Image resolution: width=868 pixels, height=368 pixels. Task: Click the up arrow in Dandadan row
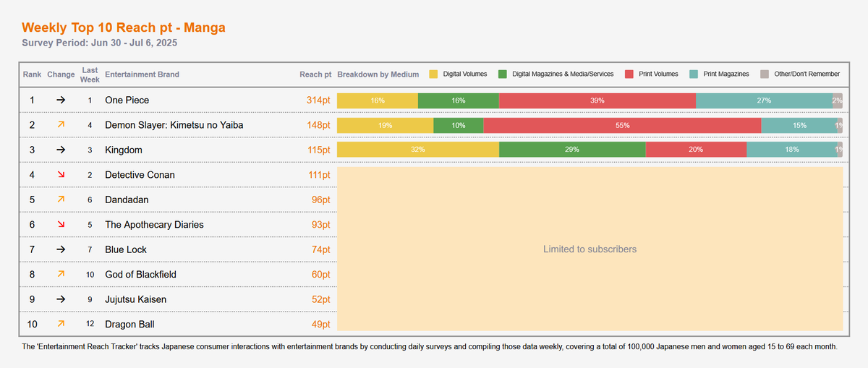click(x=61, y=200)
